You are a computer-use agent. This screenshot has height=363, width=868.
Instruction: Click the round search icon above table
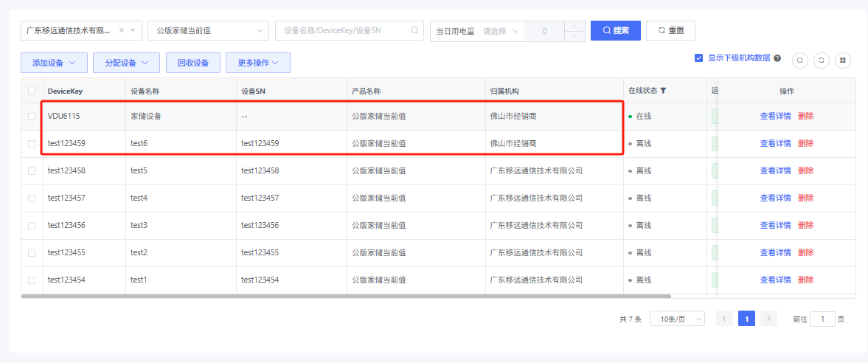pyautogui.click(x=800, y=60)
